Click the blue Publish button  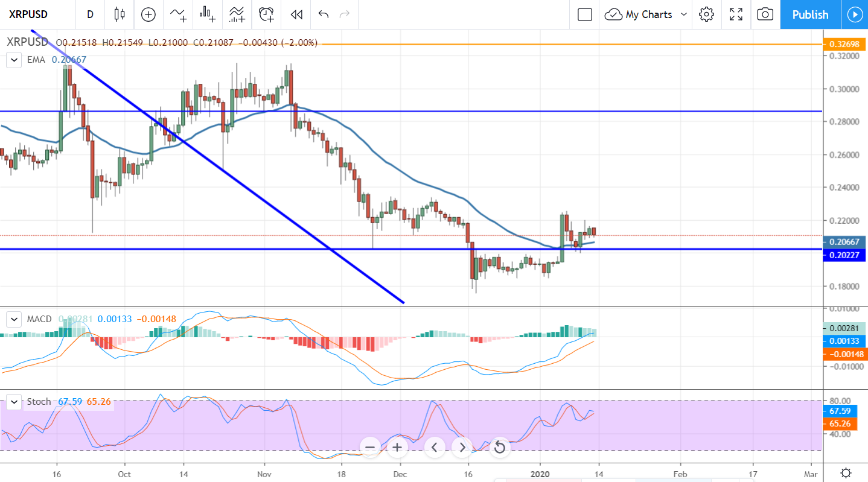pyautogui.click(x=810, y=14)
